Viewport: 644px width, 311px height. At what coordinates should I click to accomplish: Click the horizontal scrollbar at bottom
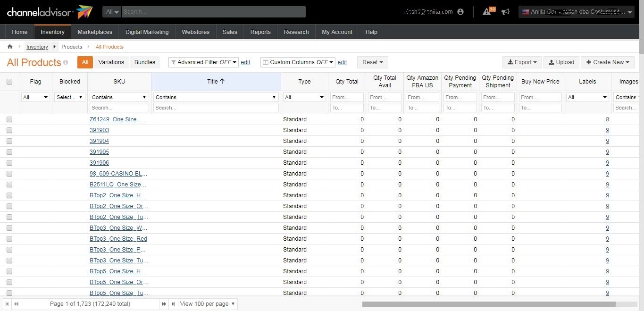pyautogui.click(x=488, y=304)
